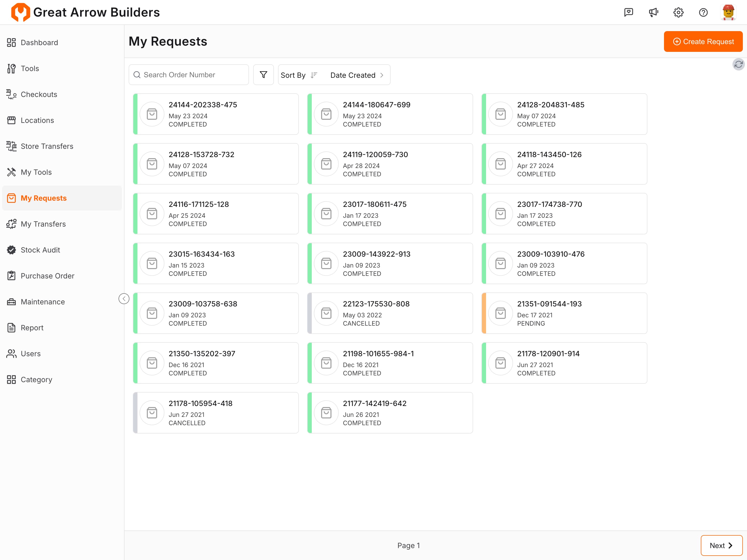Open the feedback chat icon
747x560 pixels.
point(628,12)
